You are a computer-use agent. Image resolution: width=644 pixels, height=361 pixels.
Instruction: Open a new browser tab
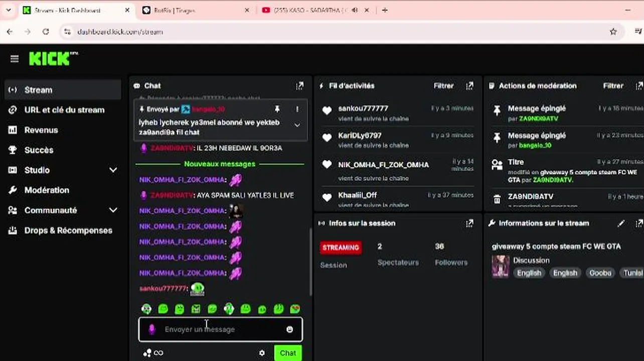pos(385,10)
